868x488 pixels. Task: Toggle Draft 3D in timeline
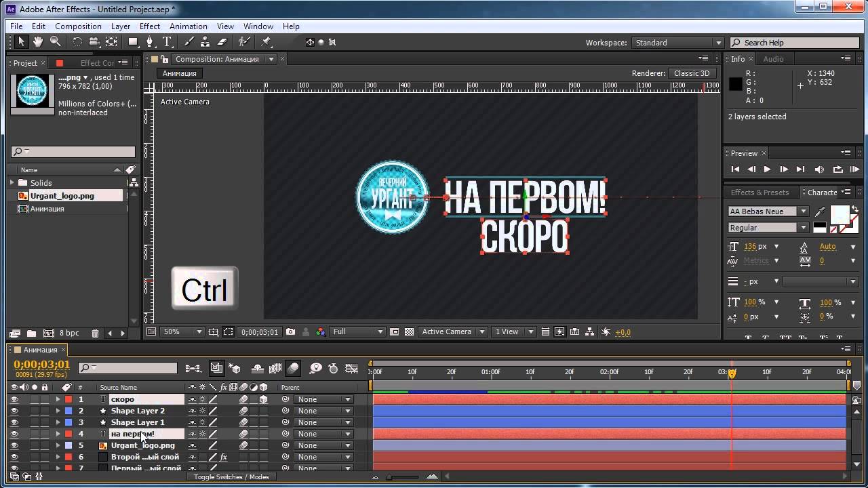coord(235,368)
